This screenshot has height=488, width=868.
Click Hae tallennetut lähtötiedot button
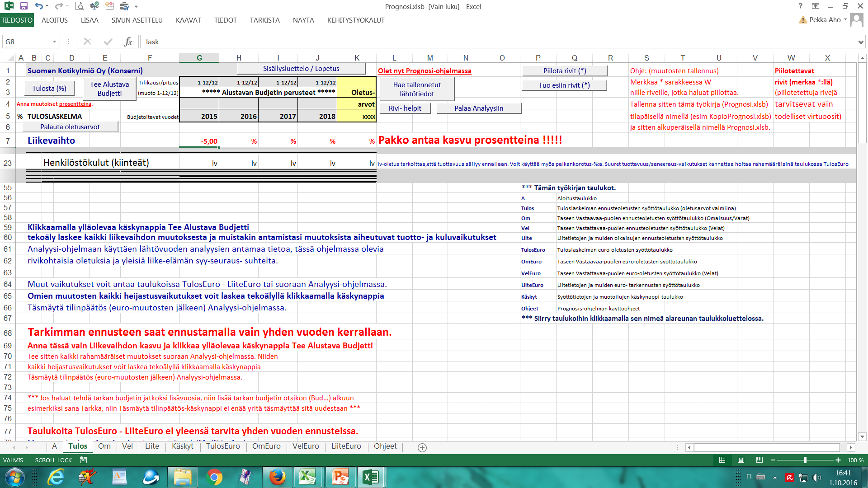tap(417, 89)
